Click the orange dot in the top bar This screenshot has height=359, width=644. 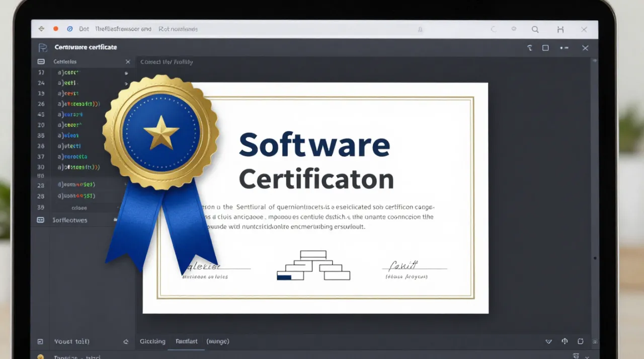point(56,29)
